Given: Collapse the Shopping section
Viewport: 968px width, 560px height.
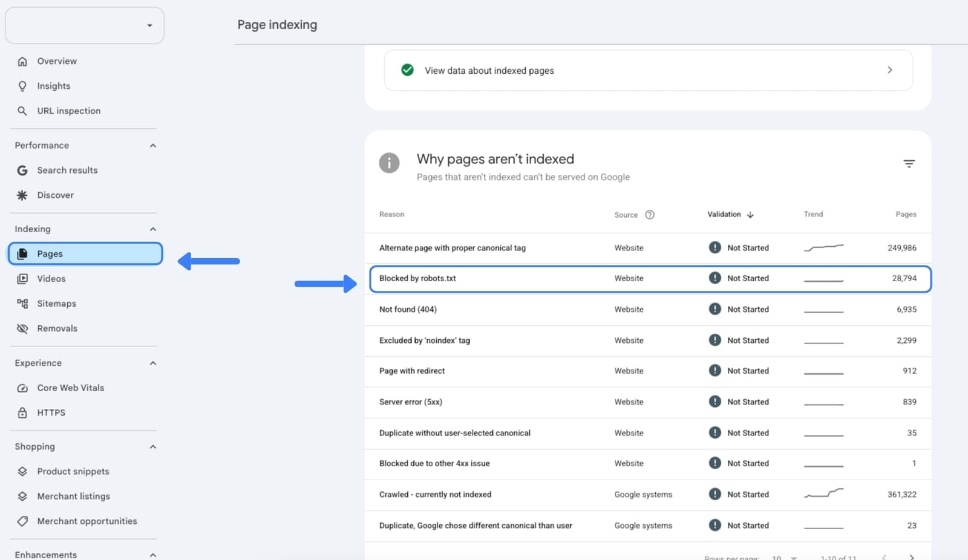Looking at the screenshot, I should click(x=153, y=447).
